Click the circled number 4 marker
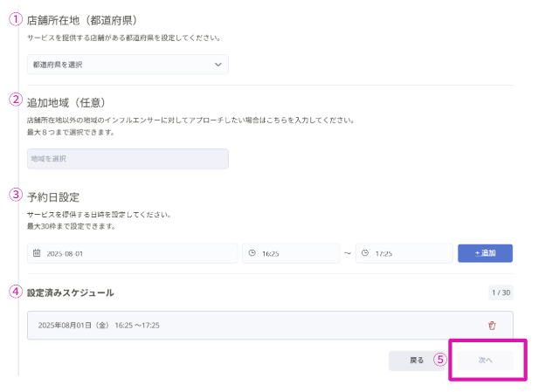The height and width of the screenshot is (392, 539). coord(16,292)
